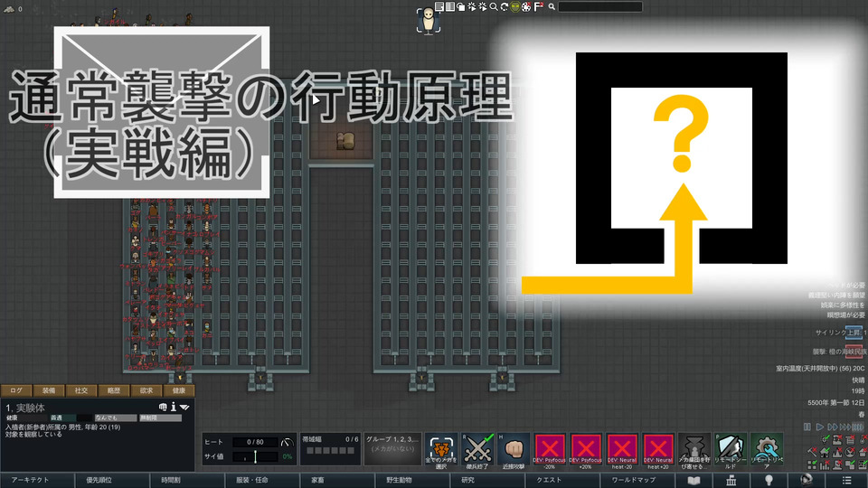Open the helmet icon in bottom bar

click(x=807, y=480)
